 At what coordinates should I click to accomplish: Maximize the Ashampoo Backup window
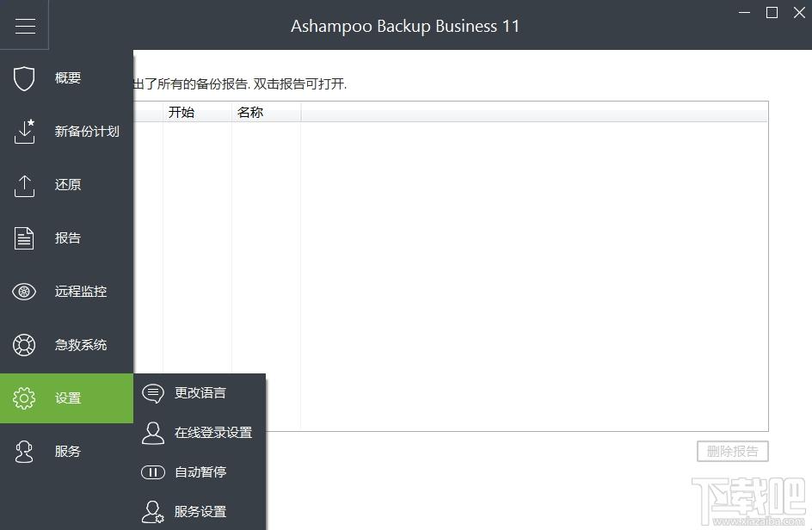772,12
